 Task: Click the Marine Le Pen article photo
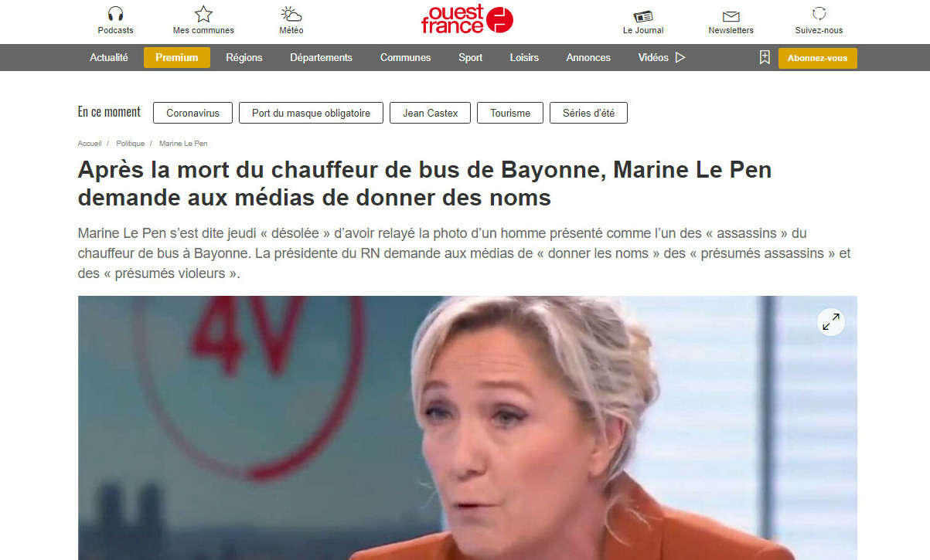[x=467, y=428]
